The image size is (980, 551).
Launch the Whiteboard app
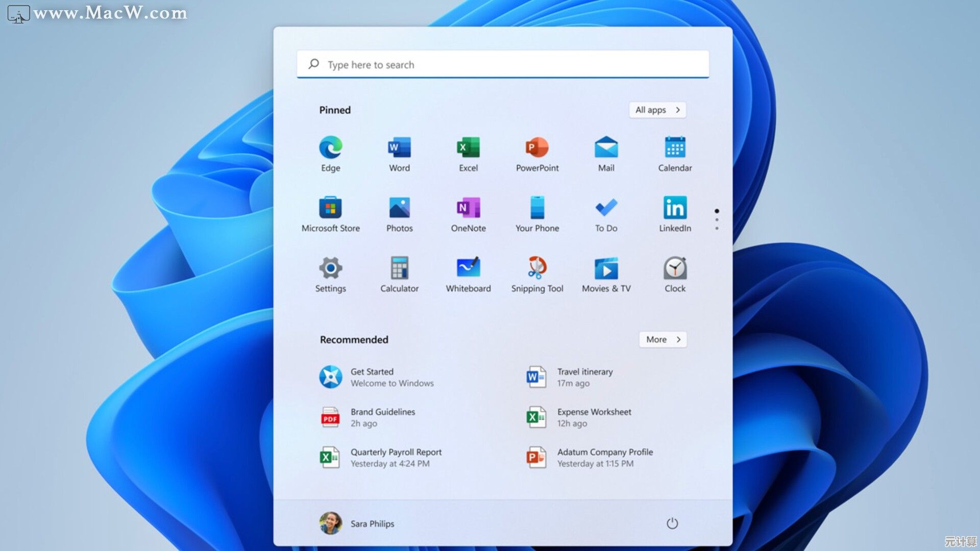pyautogui.click(x=468, y=271)
